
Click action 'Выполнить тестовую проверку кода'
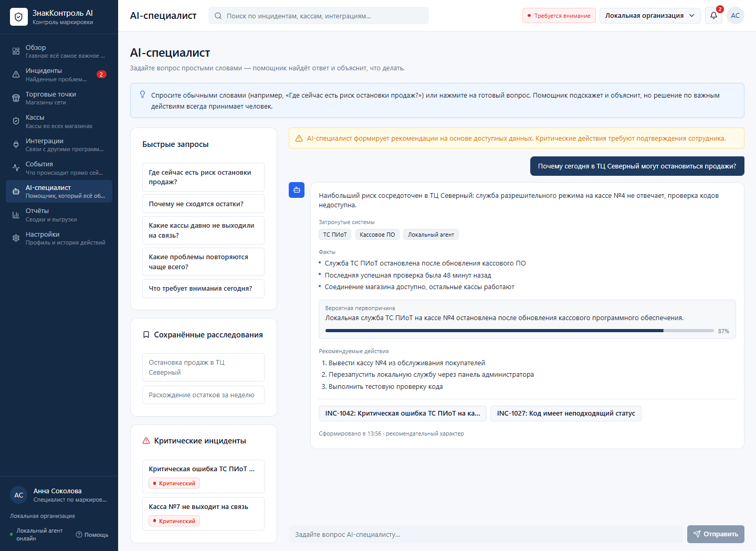coord(386,387)
